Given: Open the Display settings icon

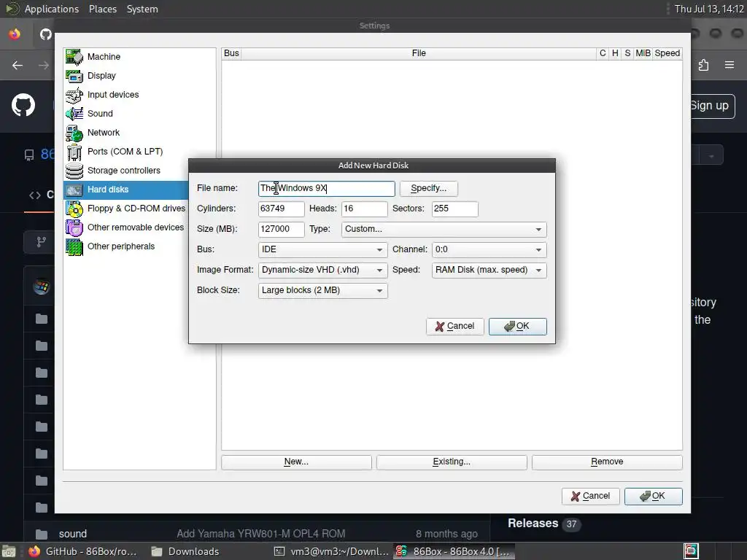Looking at the screenshot, I should [74, 76].
